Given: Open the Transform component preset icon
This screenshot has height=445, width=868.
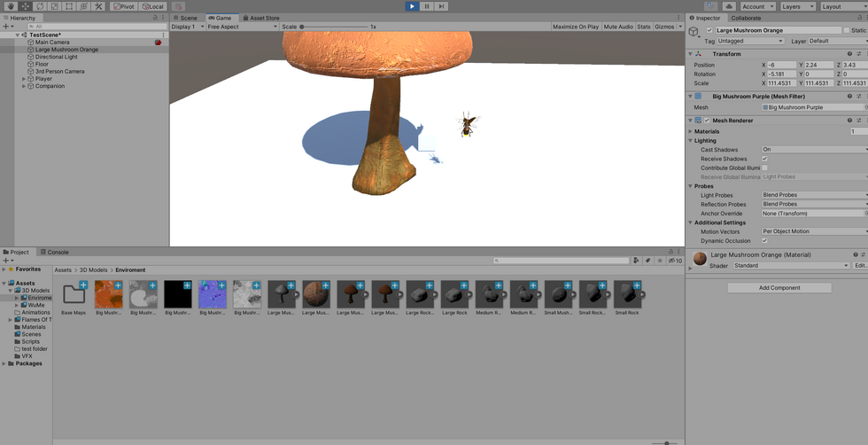Looking at the screenshot, I should [859, 54].
